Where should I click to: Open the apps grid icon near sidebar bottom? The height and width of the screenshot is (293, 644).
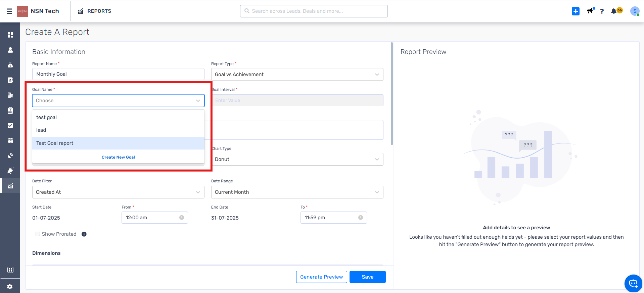click(x=10, y=270)
